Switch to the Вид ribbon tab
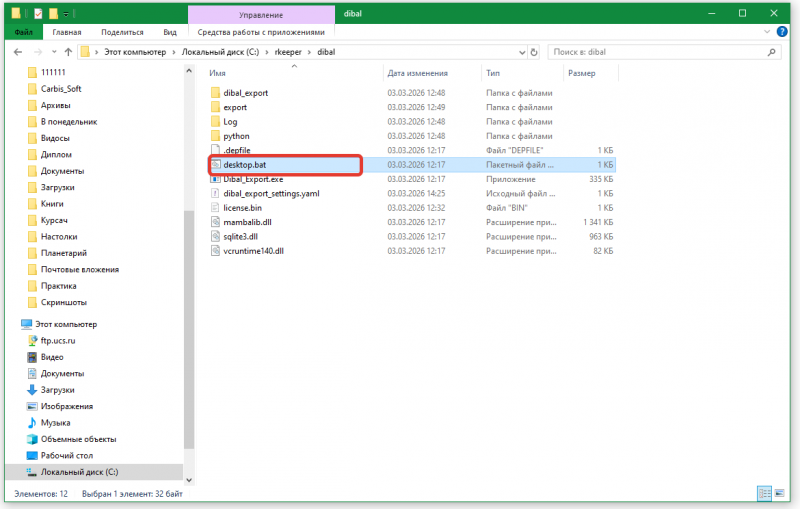 170,32
